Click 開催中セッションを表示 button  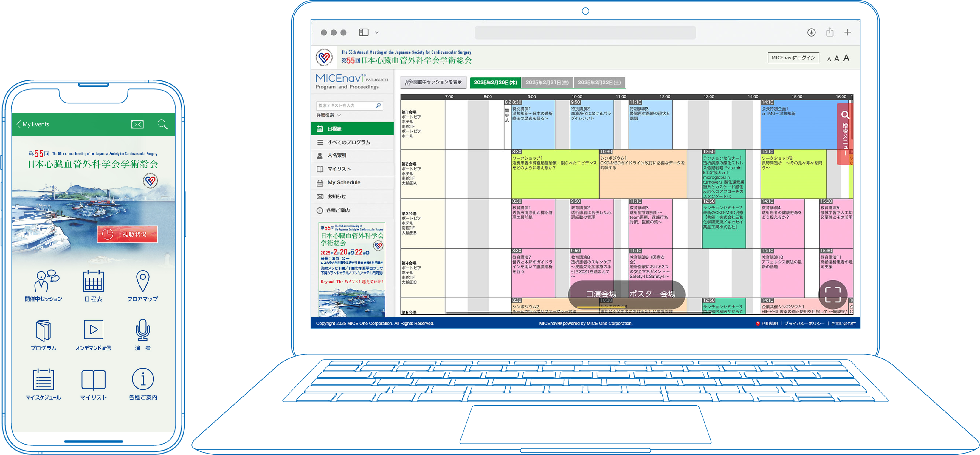click(433, 82)
